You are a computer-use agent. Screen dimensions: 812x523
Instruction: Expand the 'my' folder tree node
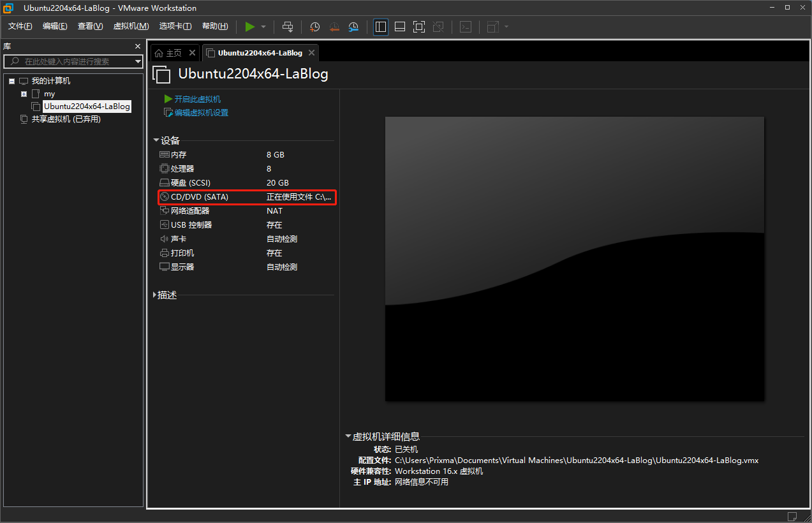tap(24, 94)
